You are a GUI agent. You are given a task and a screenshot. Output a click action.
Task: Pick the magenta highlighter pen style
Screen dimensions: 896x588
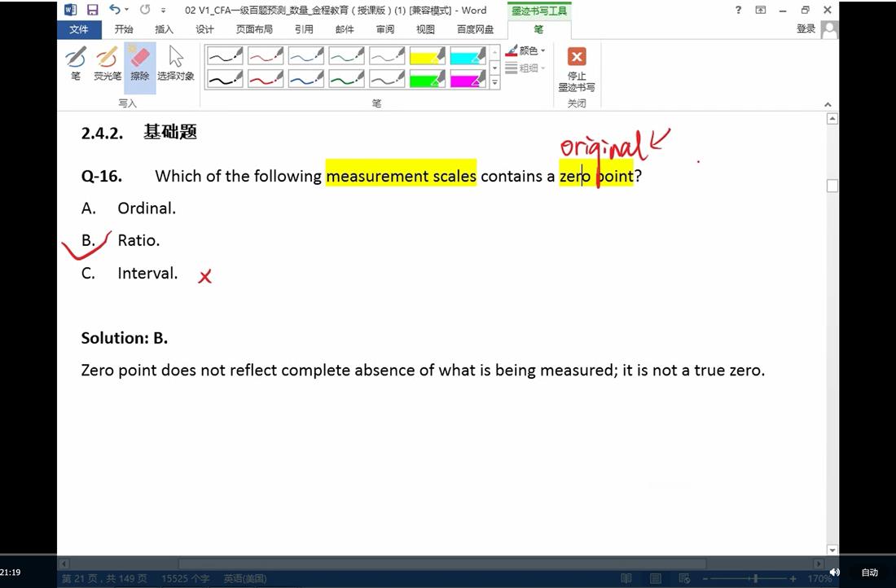pyautogui.click(x=468, y=79)
